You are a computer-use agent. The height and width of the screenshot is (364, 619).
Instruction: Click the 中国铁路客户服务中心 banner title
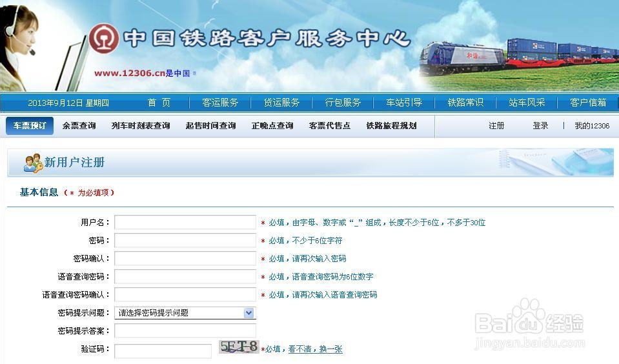click(267, 38)
